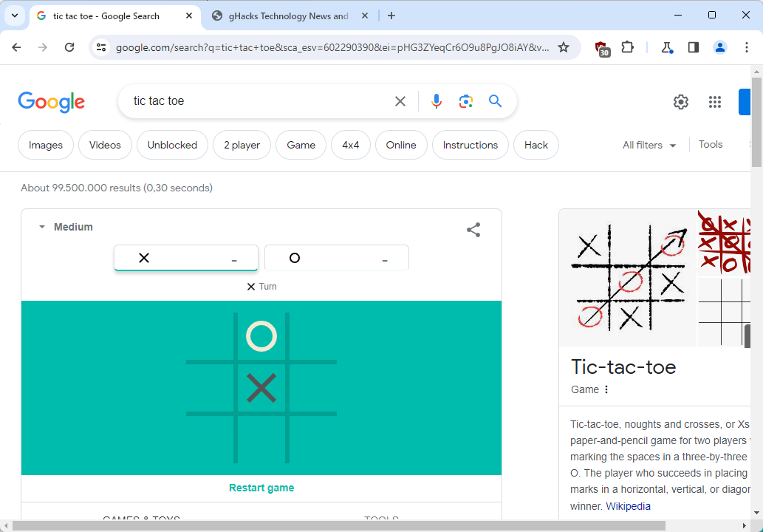Open Chrome Labs flask icon
Screen dimensions: 763x532
point(667,47)
